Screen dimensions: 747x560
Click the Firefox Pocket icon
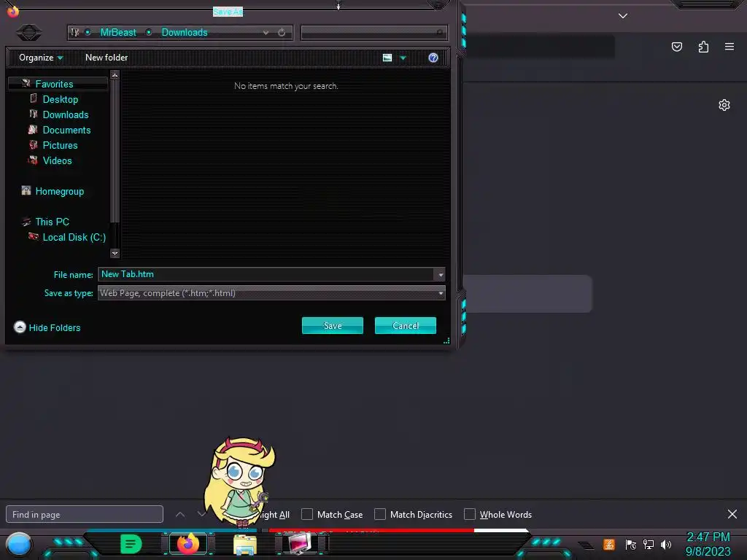coord(677,47)
